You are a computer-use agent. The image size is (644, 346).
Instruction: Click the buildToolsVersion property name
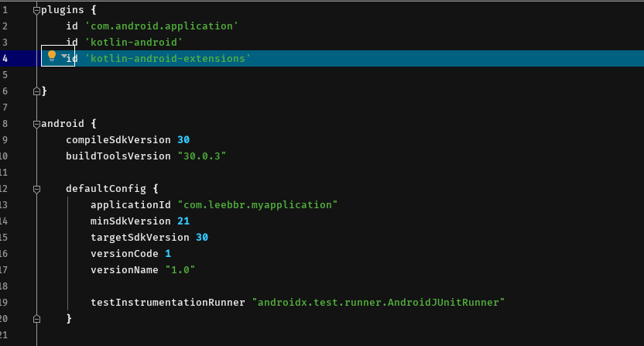click(118, 156)
